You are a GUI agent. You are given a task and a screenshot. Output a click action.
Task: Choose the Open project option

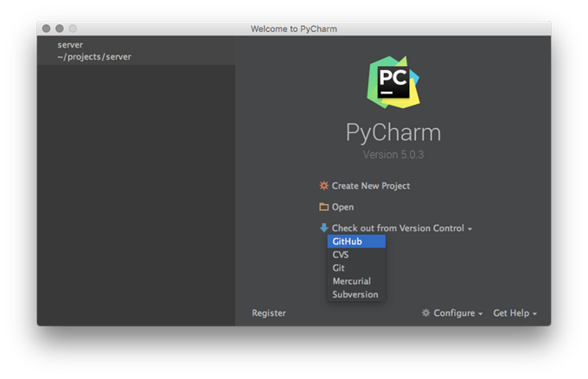pos(342,207)
